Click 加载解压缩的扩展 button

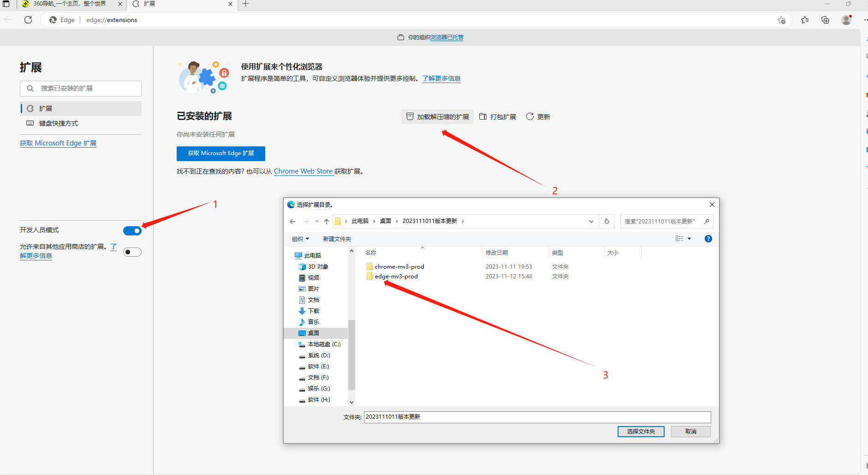coord(437,117)
